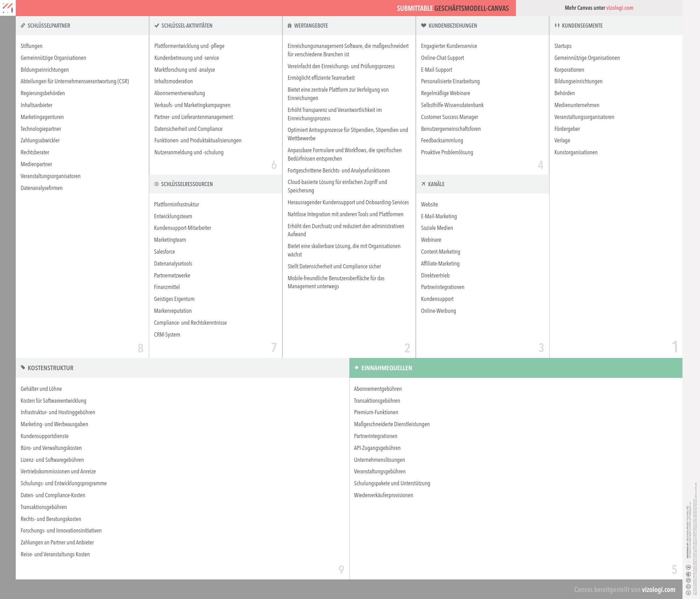This screenshot has height=599, width=700.
Task: Click the Schlüsselressourcen globe icon
Action: (x=156, y=184)
